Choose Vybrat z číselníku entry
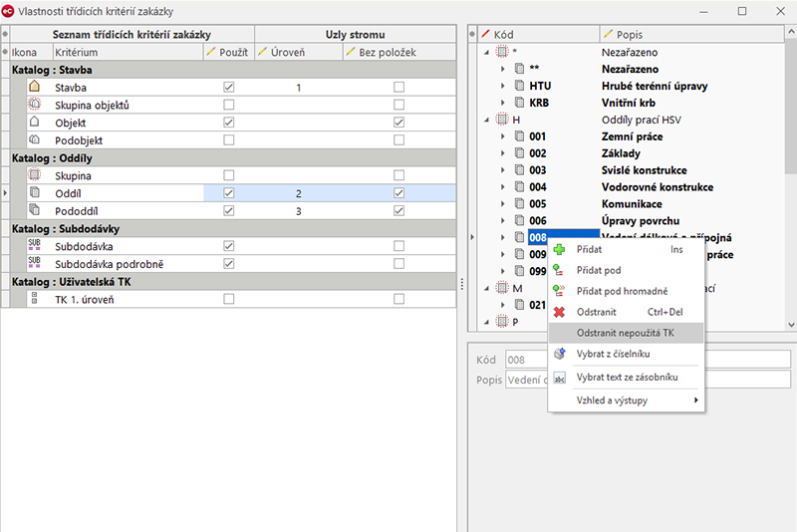Viewport: 797px width, 532px height. coord(626,354)
